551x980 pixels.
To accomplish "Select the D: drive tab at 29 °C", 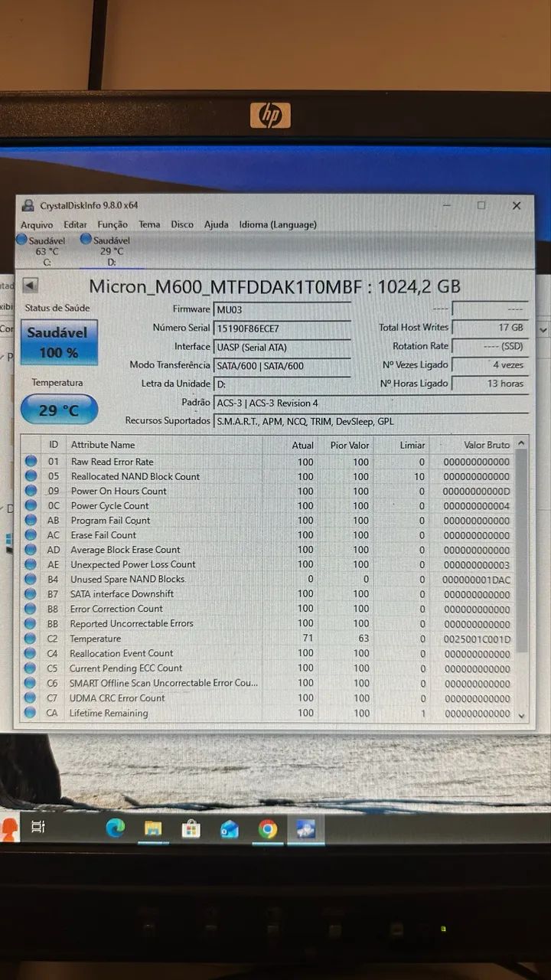I will click(x=106, y=251).
